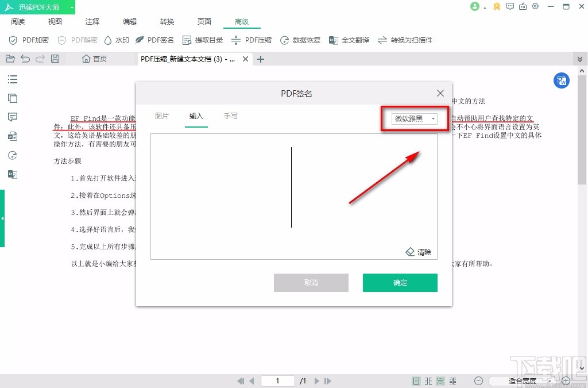Toggle single page view in status bar
Screen dimensions: 588x388
tap(416, 381)
